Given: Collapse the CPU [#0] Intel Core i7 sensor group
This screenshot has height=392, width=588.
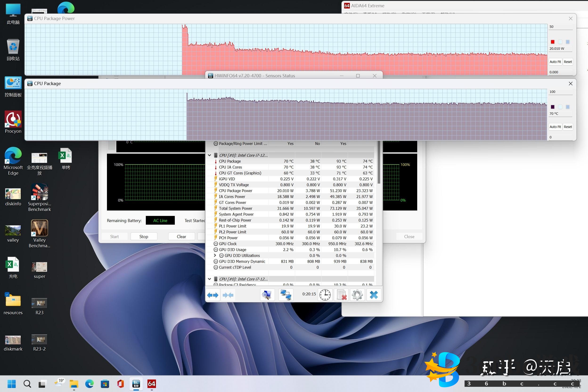Looking at the screenshot, I should (x=209, y=155).
